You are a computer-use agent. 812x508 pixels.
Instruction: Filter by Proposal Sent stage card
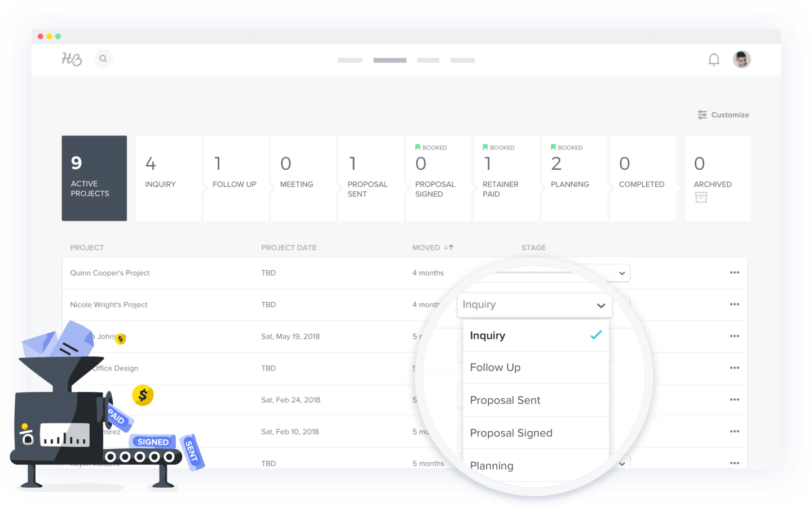[371, 178]
